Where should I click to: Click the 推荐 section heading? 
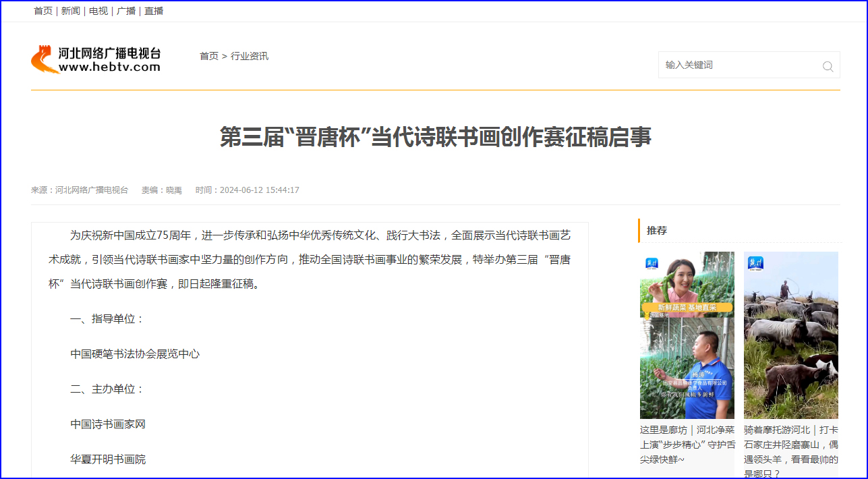pos(657,230)
